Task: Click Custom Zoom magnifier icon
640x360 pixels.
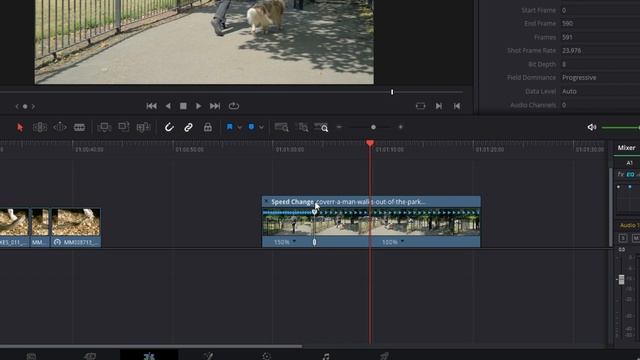Action: coord(321,127)
